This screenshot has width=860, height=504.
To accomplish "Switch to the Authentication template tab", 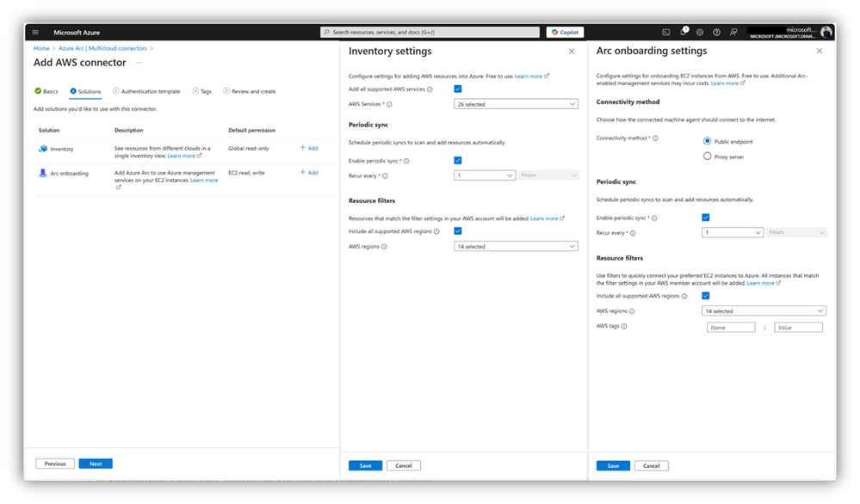I will (x=146, y=91).
